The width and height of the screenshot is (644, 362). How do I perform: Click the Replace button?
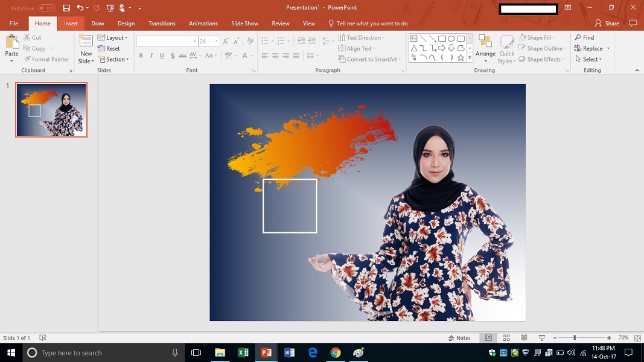tap(588, 48)
